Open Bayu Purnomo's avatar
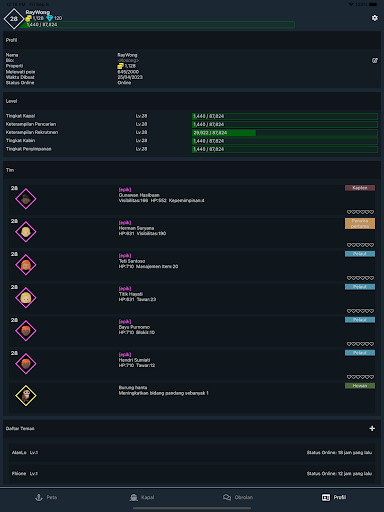 pyautogui.click(x=26, y=331)
